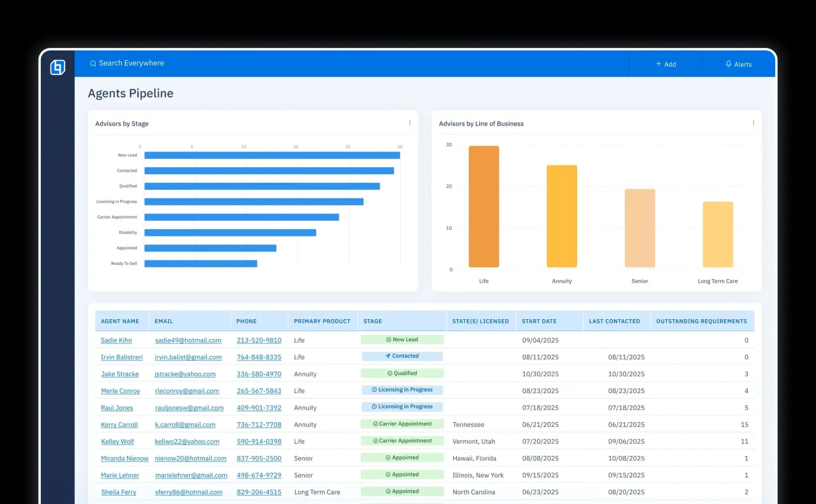Open Sadie Kihn's agent profile

[116, 340]
